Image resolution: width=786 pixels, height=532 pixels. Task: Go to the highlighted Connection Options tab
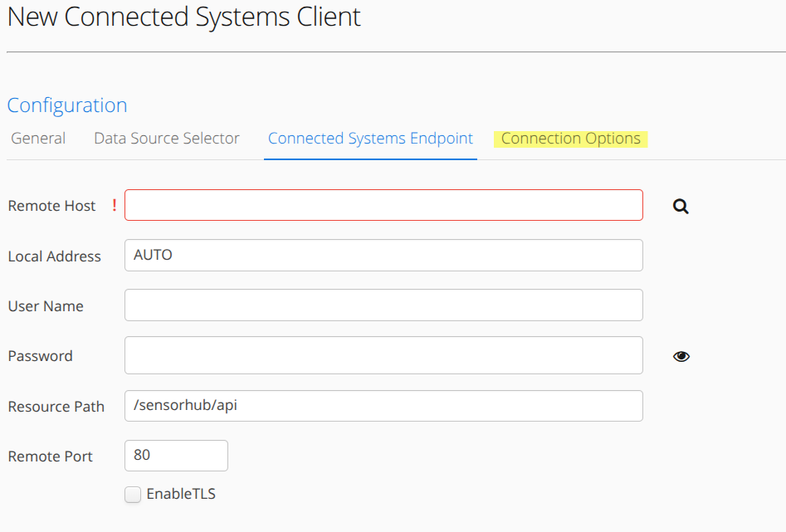tap(570, 139)
